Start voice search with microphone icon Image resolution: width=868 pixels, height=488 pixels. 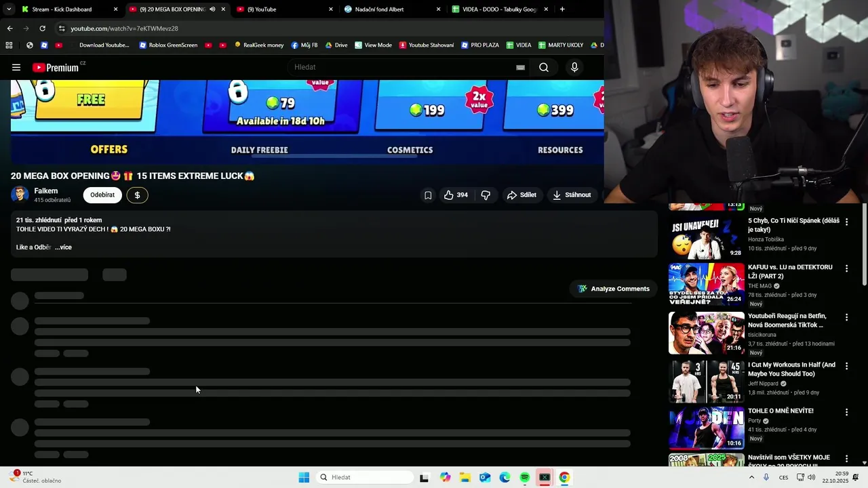574,67
